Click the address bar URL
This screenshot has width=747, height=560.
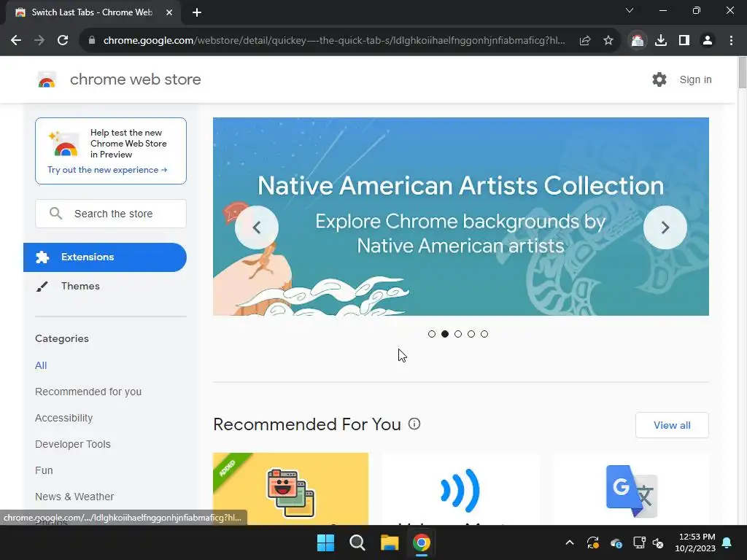334,41
